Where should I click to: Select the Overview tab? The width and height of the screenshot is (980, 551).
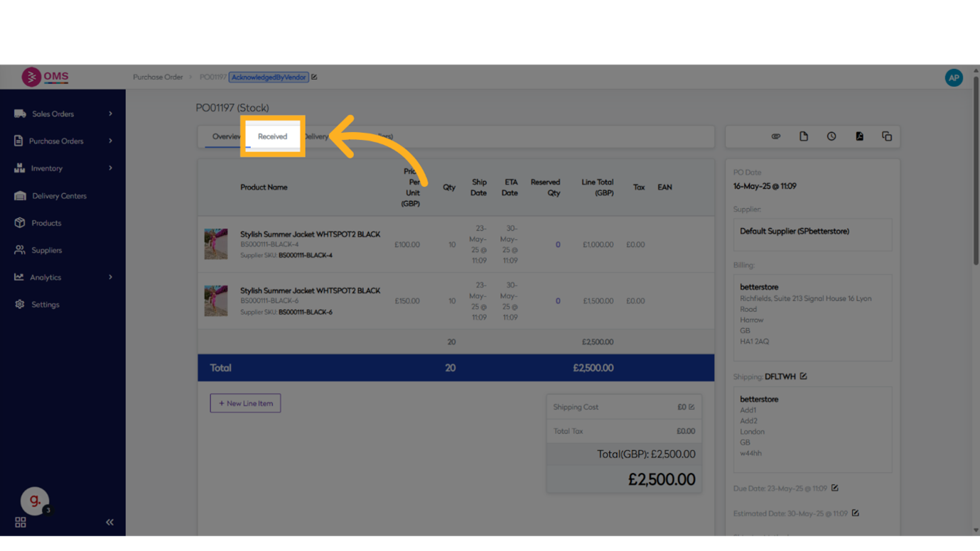(x=225, y=136)
